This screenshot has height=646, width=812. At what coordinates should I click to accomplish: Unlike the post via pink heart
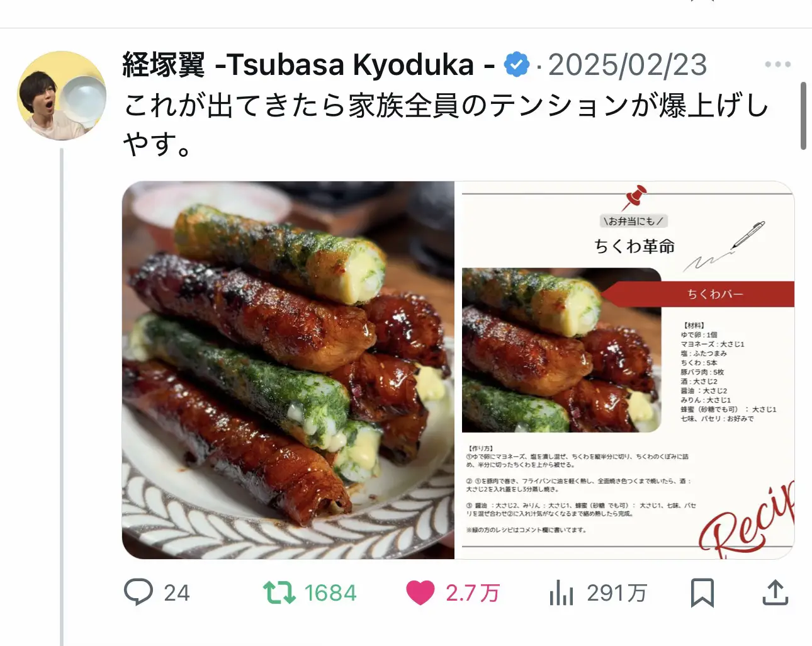420,592
